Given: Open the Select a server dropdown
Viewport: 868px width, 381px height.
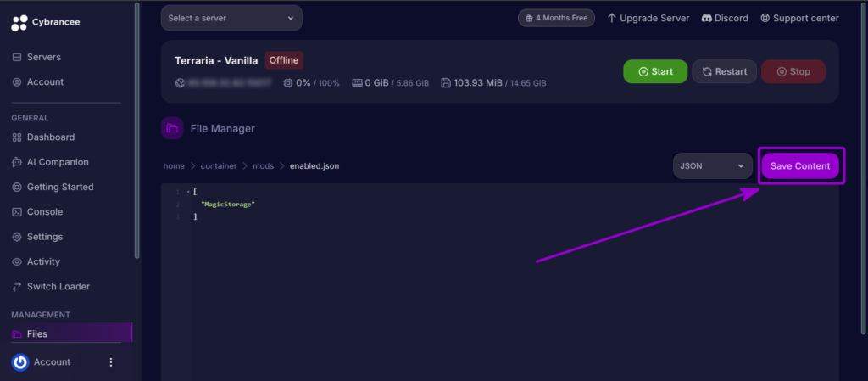Looking at the screenshot, I should (231, 19).
